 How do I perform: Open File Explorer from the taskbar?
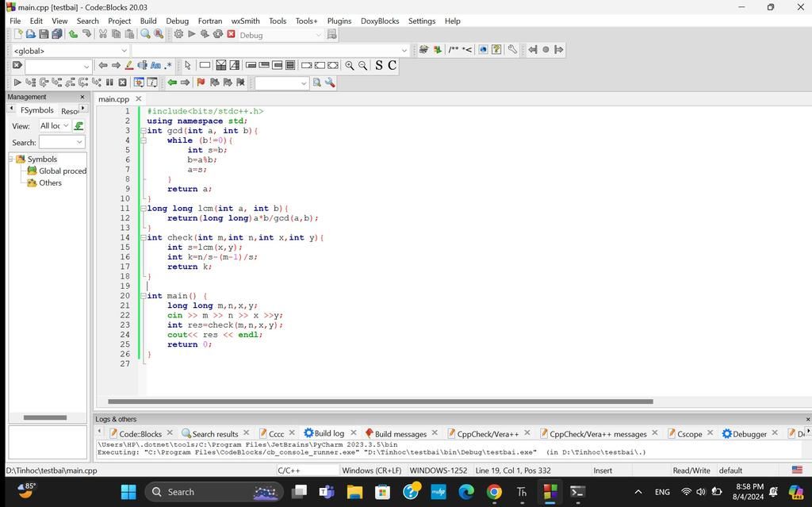pos(354,491)
